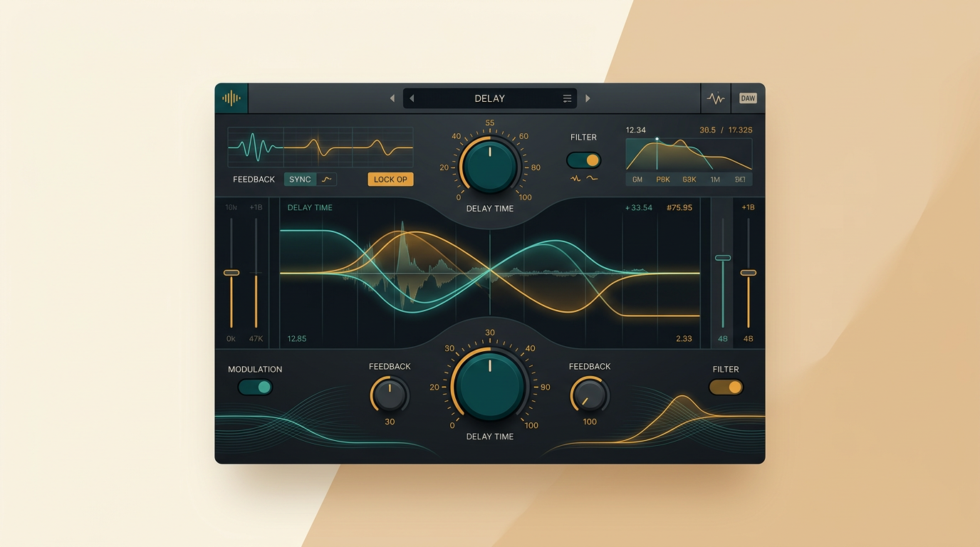Click the 12.34 value above the filter graph
Image resolution: width=980 pixels, height=547 pixels.
point(636,130)
